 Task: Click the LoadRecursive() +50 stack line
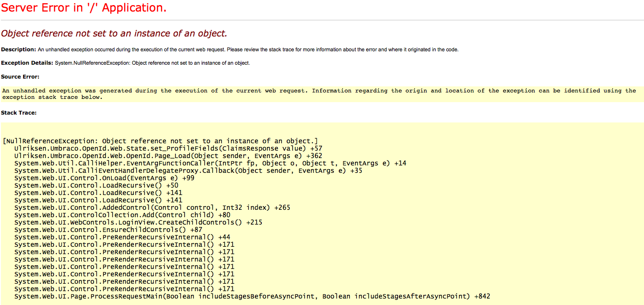[x=96, y=185]
